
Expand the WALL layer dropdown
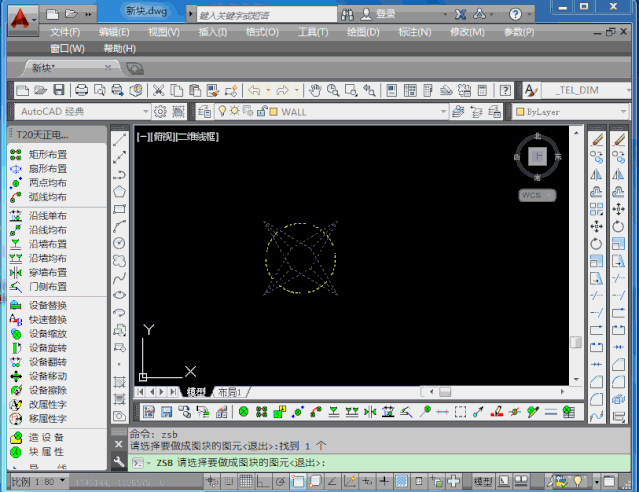pos(443,111)
